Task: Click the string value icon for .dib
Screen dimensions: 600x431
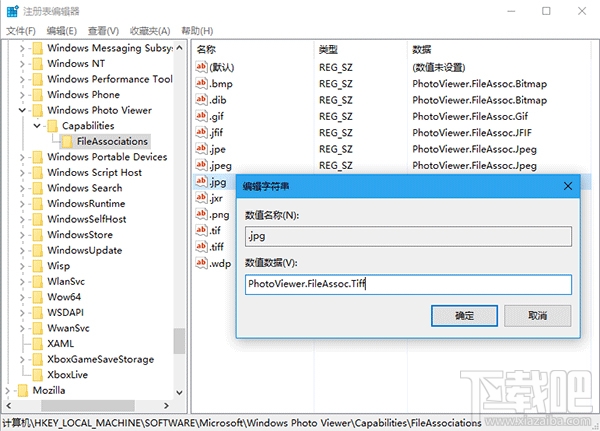Action: (201, 100)
